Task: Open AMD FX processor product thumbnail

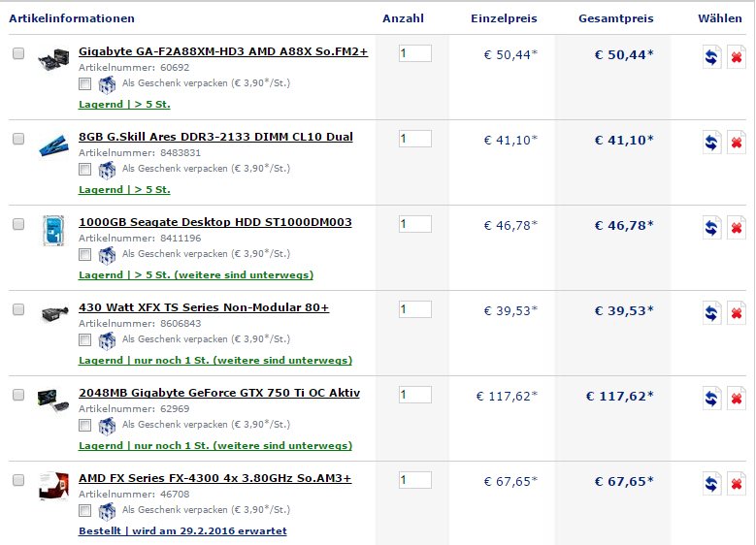Action: click(x=53, y=486)
